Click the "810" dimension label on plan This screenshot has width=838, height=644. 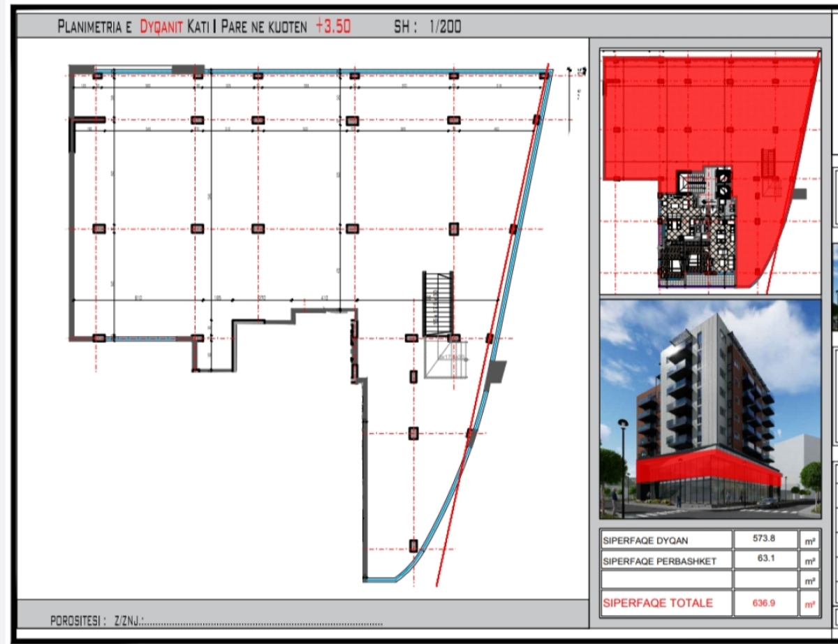point(138,298)
